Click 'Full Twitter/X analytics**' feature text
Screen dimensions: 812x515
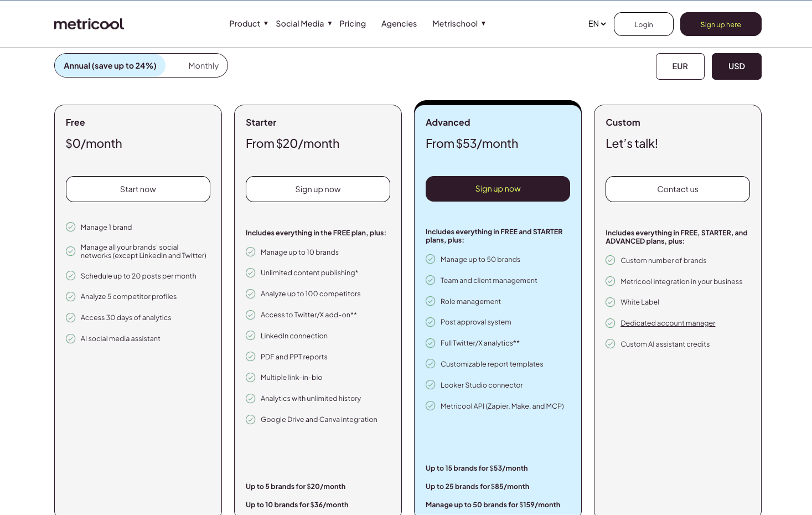pos(480,343)
